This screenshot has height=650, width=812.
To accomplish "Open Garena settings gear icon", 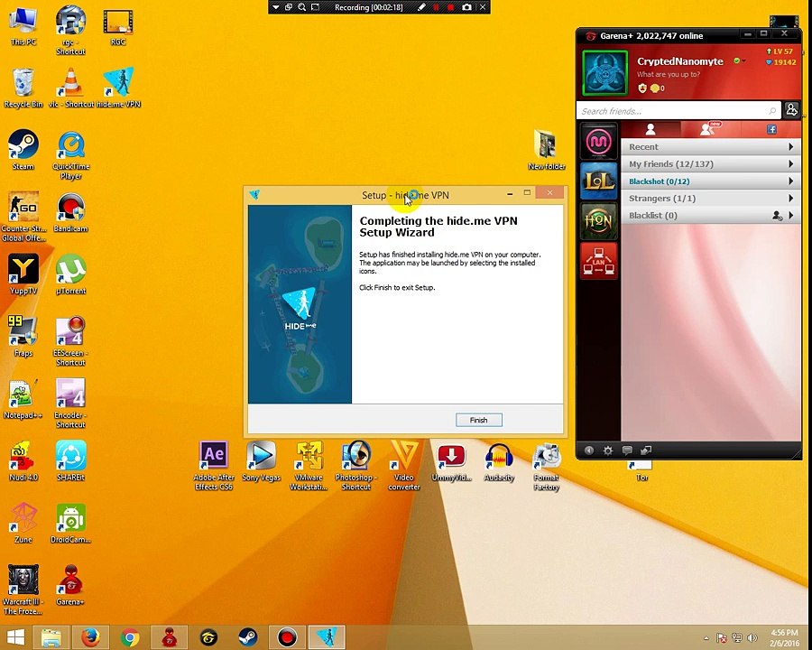I will [608, 450].
